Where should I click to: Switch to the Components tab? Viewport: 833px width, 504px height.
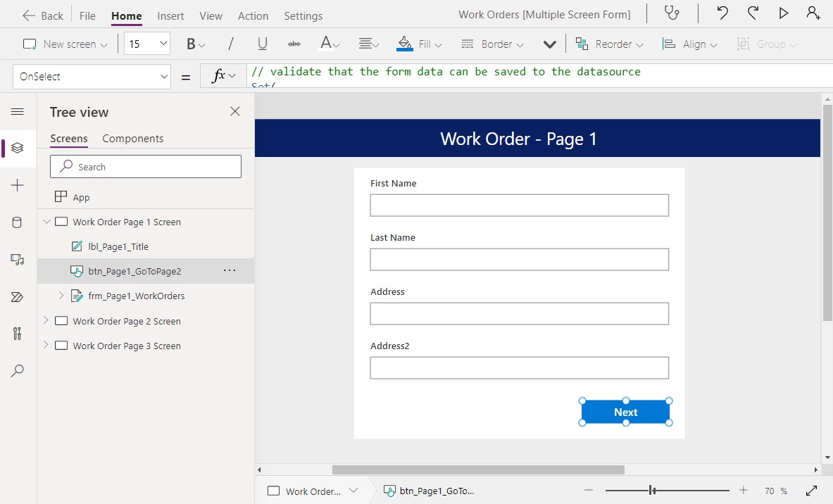click(132, 138)
